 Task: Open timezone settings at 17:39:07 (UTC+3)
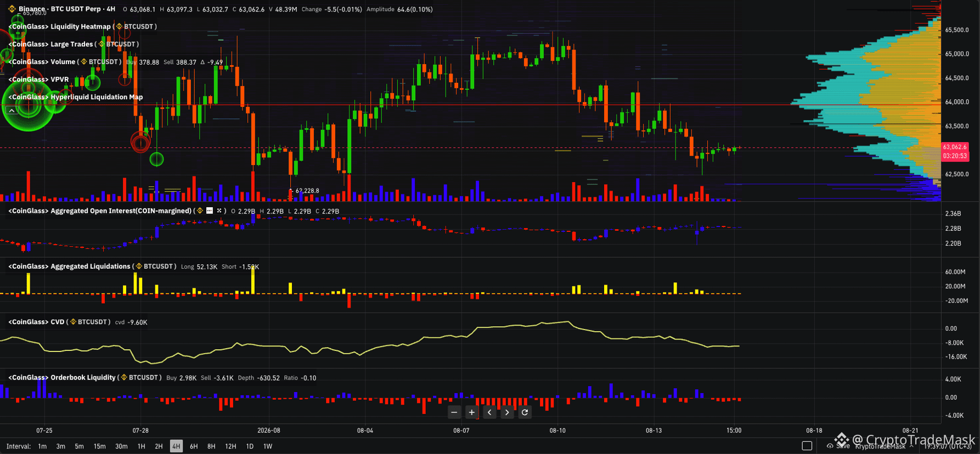coord(948,446)
